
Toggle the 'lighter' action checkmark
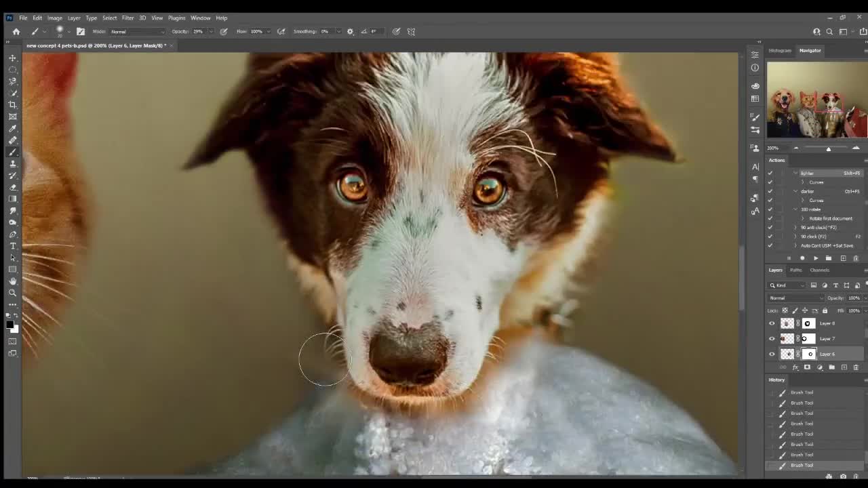click(770, 173)
